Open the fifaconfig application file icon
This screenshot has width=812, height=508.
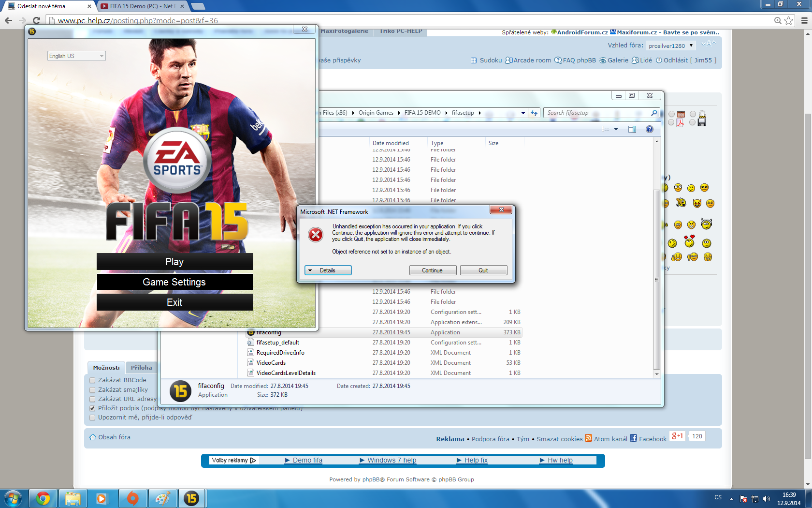[x=251, y=332]
